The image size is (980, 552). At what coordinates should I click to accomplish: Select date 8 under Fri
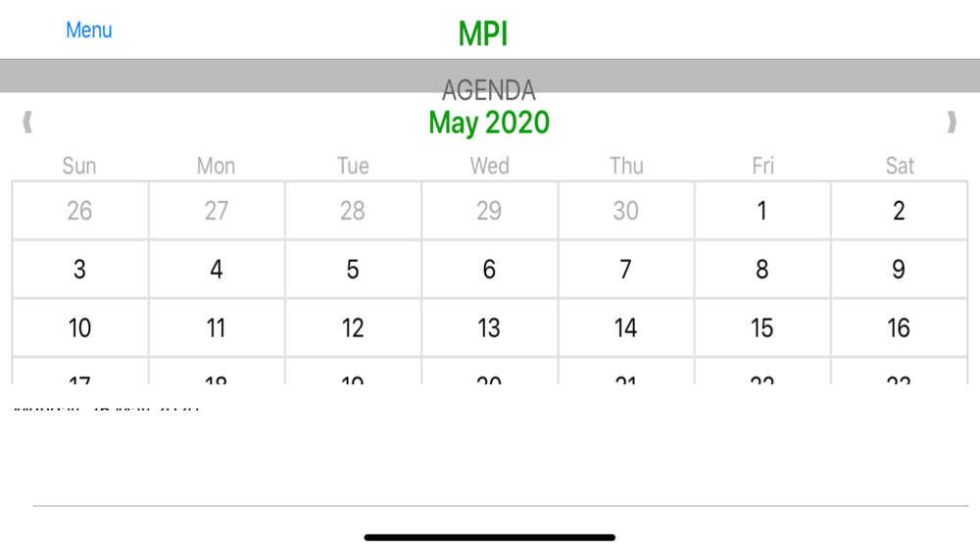[762, 270]
